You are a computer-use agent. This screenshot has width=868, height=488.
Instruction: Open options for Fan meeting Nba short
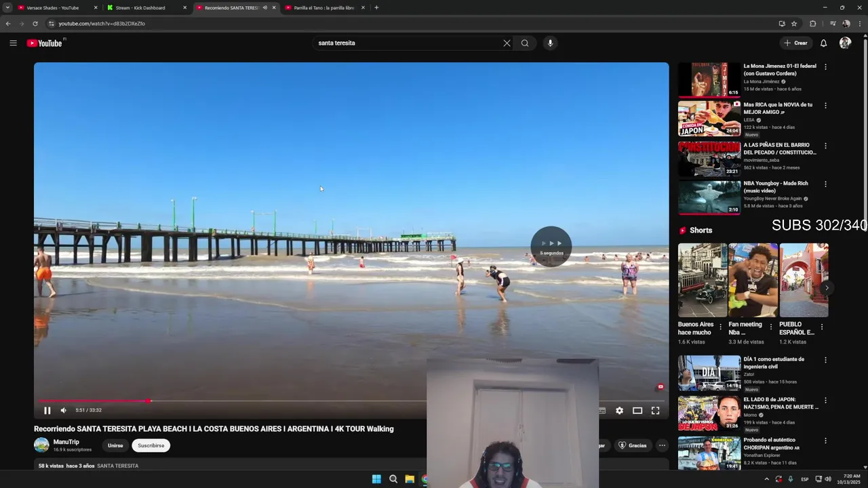tap(771, 327)
